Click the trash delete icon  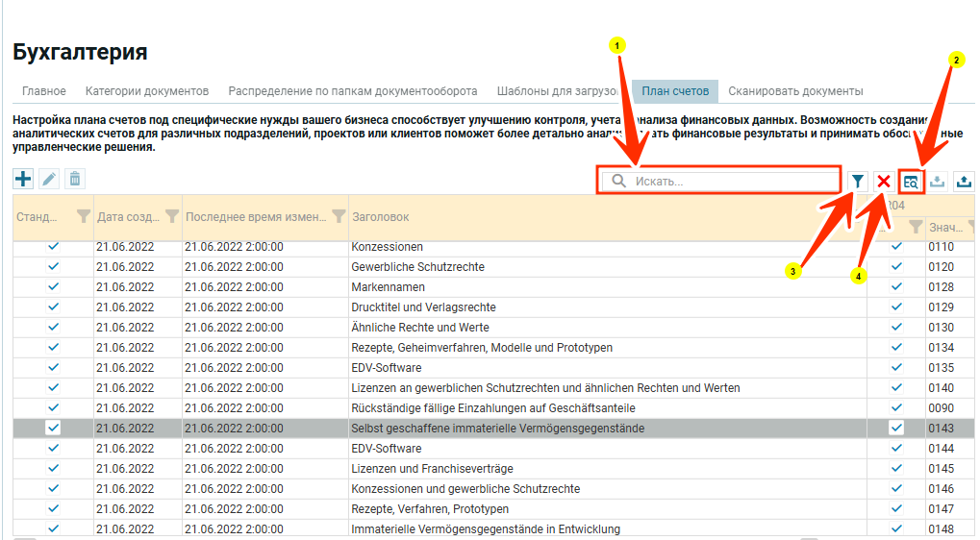75,179
